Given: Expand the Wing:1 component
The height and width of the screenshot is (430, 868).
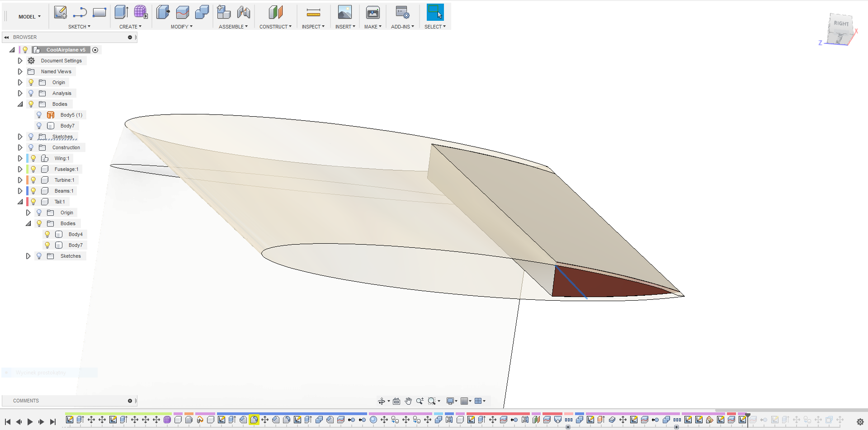Looking at the screenshot, I should coord(20,158).
